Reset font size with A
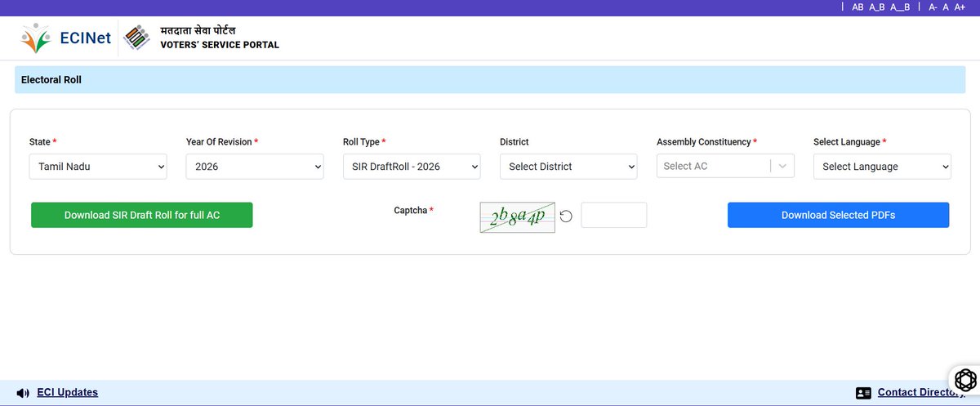This screenshot has height=406, width=980. pyautogui.click(x=946, y=7)
